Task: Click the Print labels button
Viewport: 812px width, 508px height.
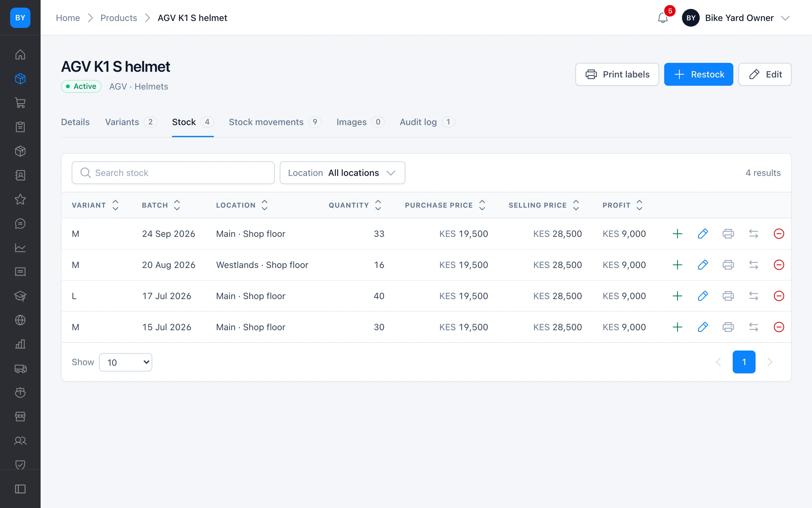Action: tap(617, 74)
